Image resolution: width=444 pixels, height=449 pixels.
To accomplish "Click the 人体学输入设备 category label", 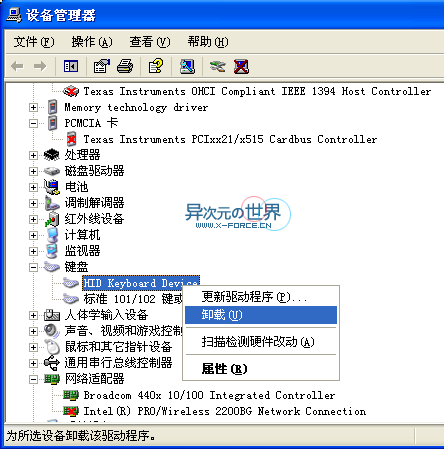I will pos(106,315).
